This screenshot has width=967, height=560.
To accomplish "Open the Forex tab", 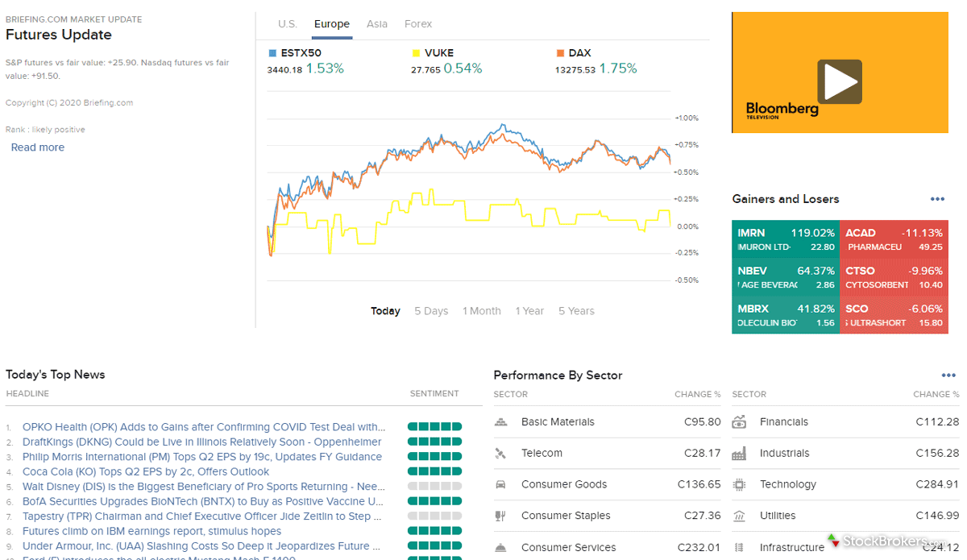I will 418,23.
